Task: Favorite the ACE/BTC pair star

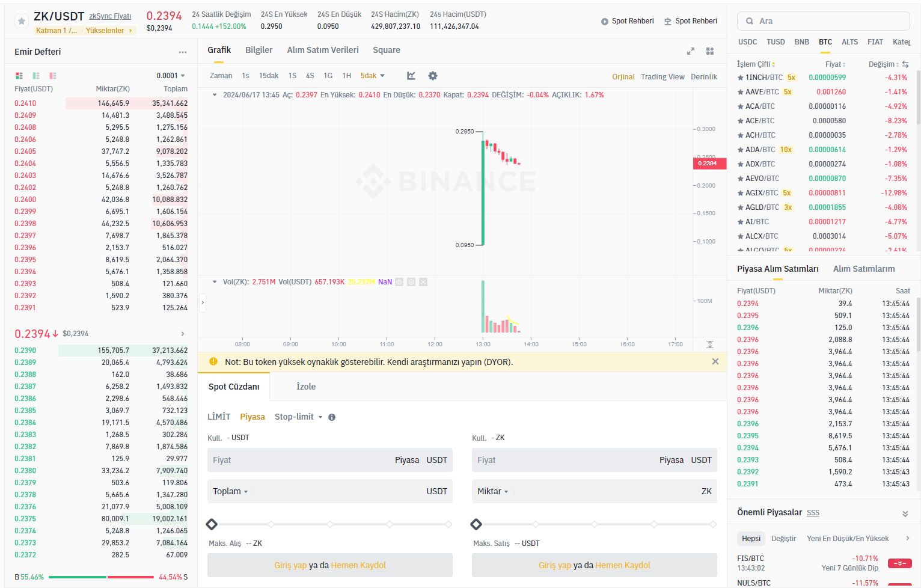Action: [x=741, y=121]
